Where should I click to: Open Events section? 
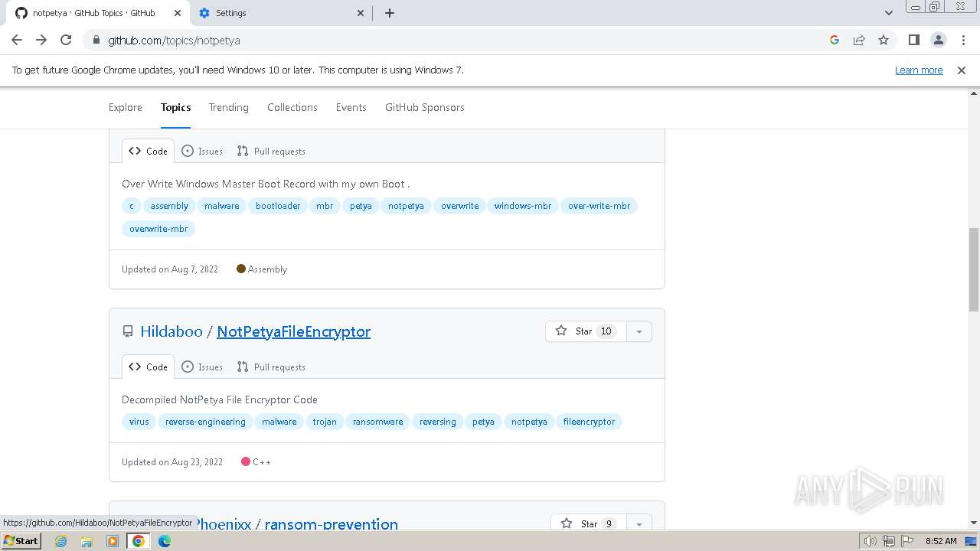(351, 107)
